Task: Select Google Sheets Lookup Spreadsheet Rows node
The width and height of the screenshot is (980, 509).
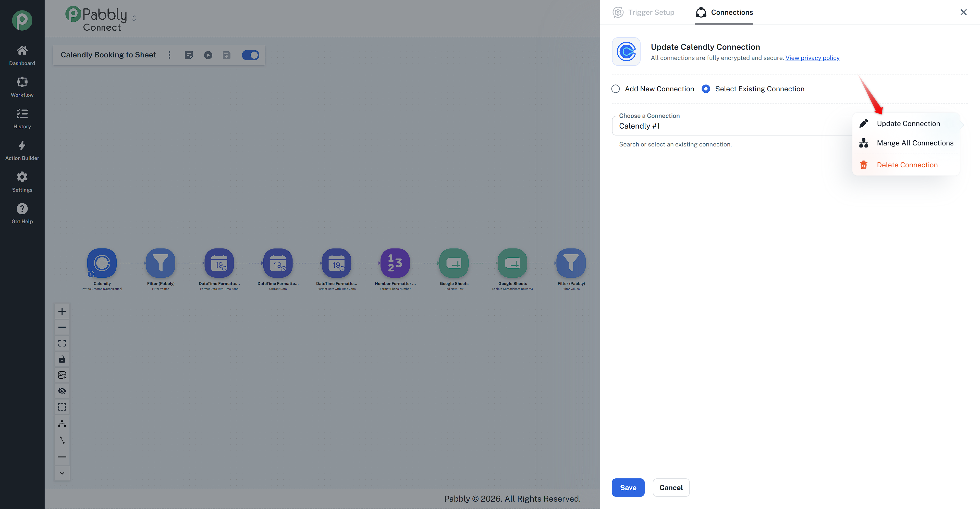Action: click(x=512, y=263)
